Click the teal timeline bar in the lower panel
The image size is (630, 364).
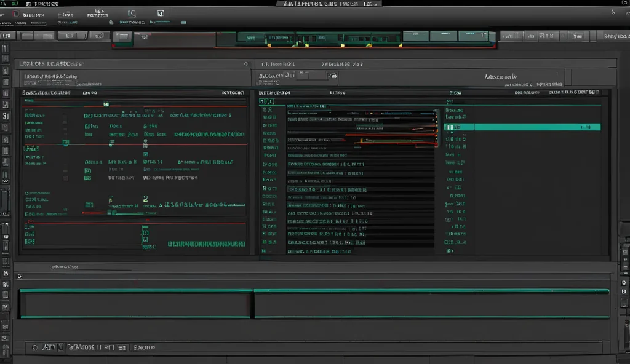[x=314, y=291]
